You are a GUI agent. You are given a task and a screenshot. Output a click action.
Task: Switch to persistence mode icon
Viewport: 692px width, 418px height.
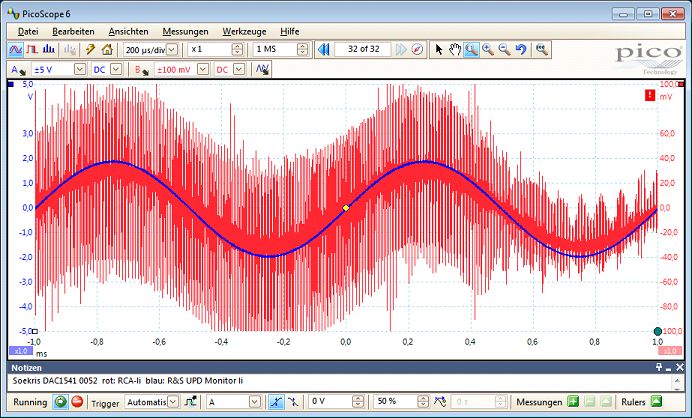[x=32, y=49]
